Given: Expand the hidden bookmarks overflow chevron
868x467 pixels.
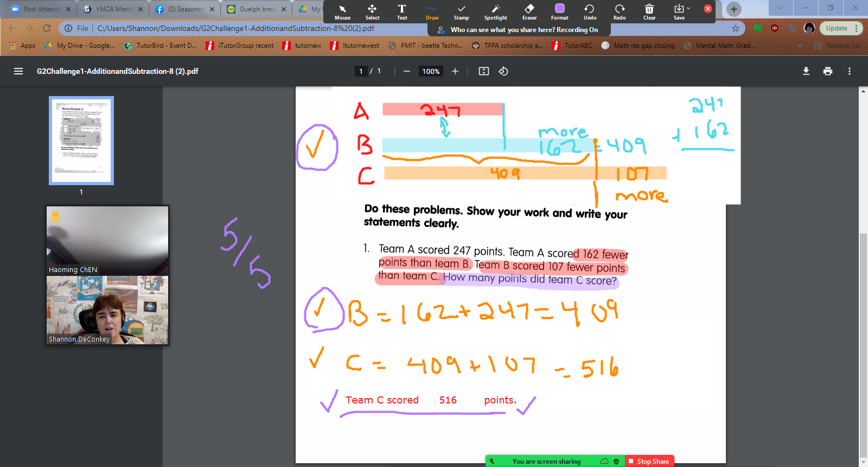Looking at the screenshot, I should click(801, 46).
